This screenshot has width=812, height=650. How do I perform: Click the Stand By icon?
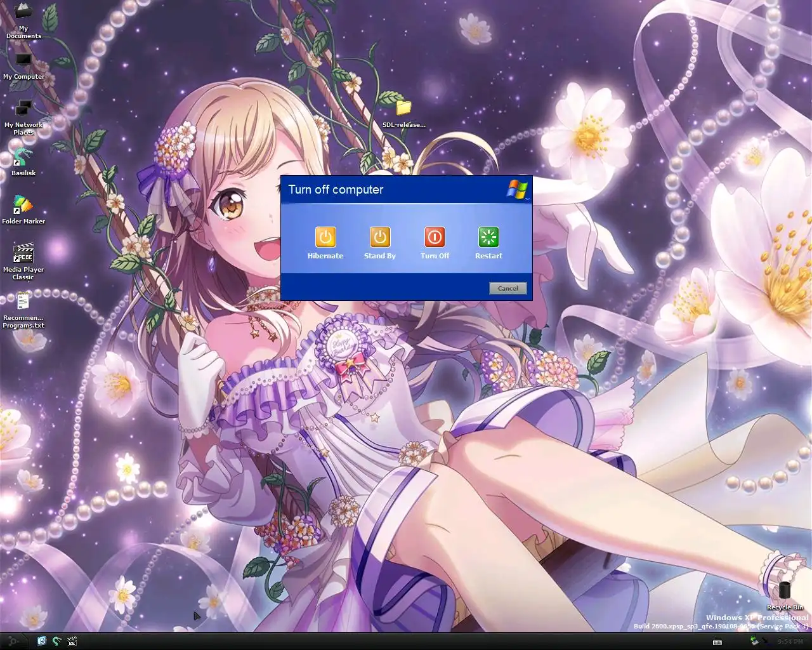coord(380,237)
